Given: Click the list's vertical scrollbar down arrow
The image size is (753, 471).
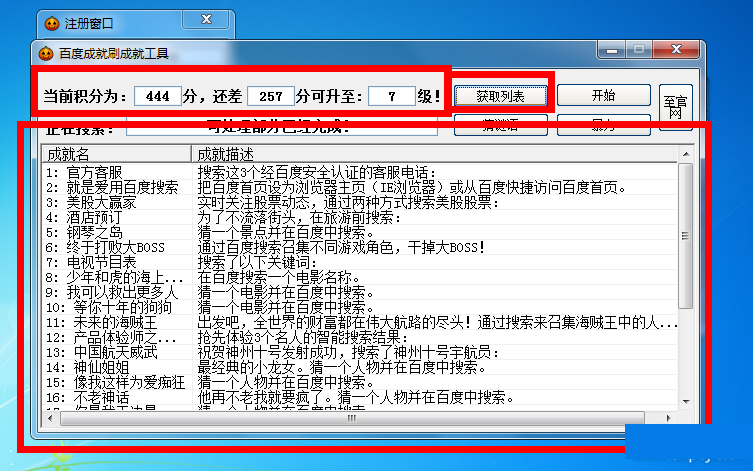Looking at the screenshot, I should coord(686,401).
